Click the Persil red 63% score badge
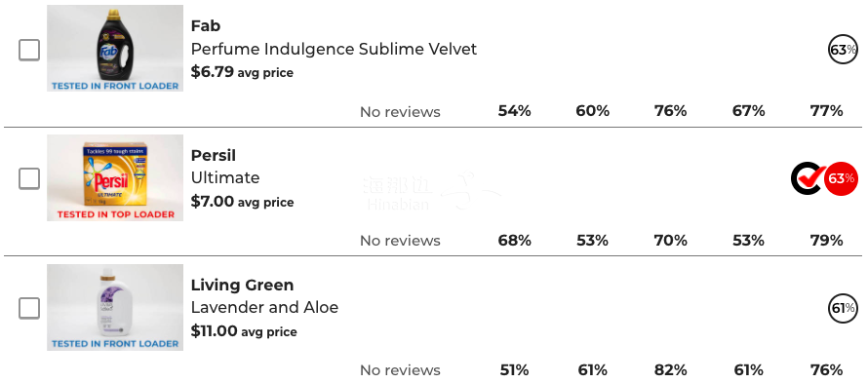 (x=841, y=178)
